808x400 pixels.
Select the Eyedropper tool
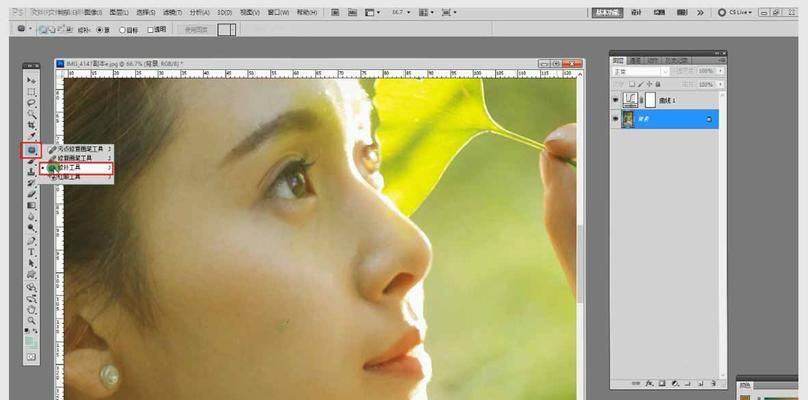32,137
